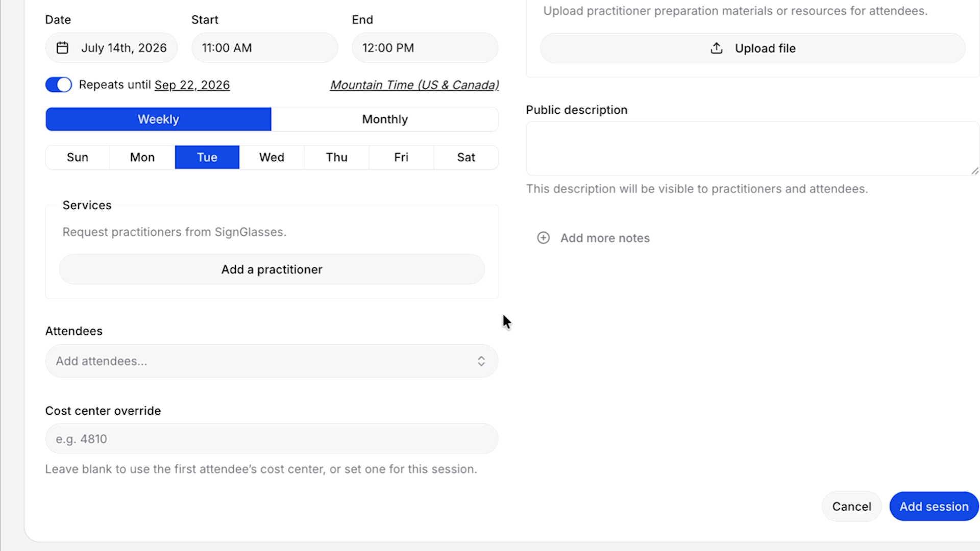Toggle off the Repeats until switch
This screenshot has height=551, width=980.
59,85
